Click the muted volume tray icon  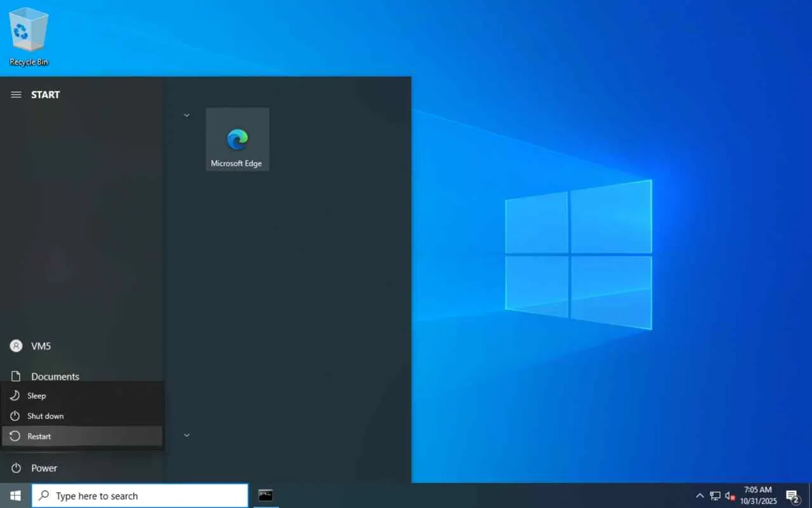[730, 496]
